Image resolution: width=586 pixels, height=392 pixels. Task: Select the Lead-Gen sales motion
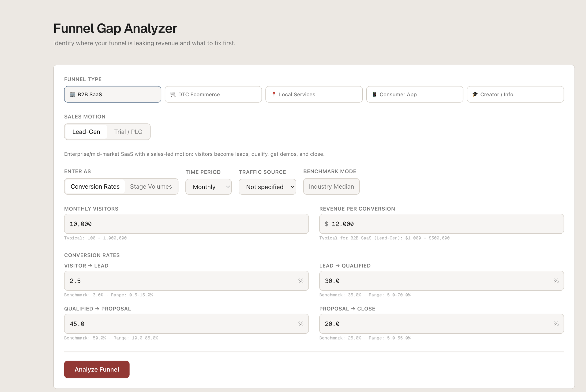click(86, 132)
